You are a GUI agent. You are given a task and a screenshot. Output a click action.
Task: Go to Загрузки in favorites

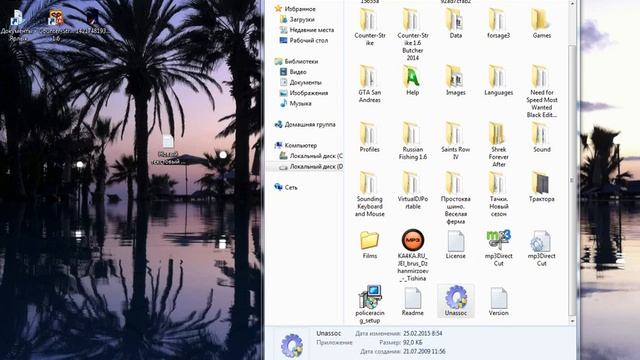tap(302, 19)
